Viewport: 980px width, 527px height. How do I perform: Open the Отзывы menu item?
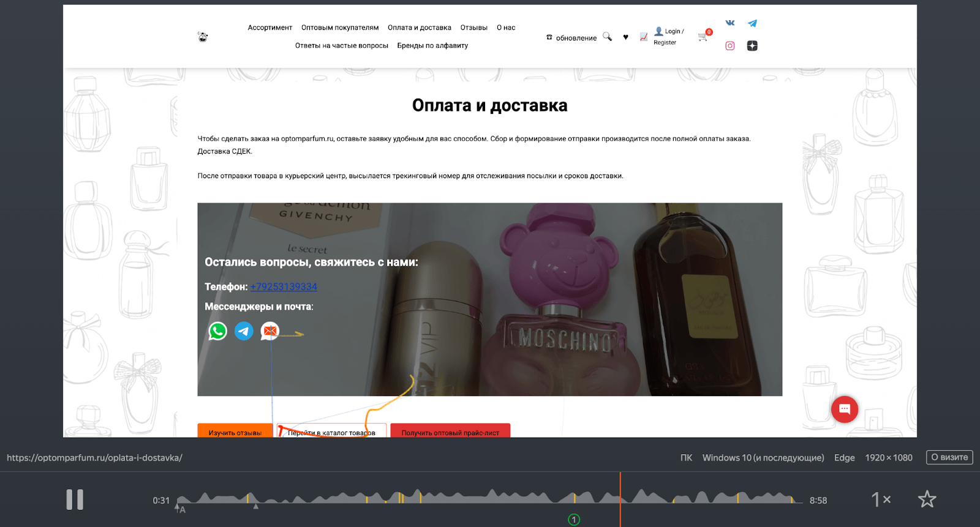click(x=474, y=28)
